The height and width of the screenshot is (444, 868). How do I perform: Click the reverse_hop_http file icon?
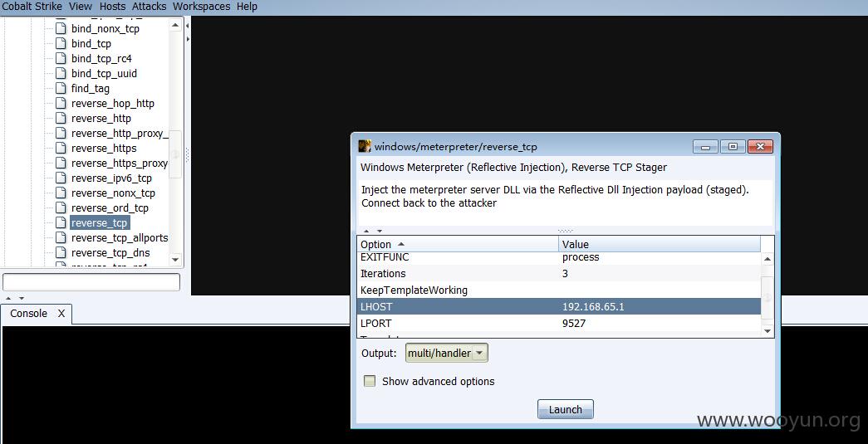click(61, 104)
